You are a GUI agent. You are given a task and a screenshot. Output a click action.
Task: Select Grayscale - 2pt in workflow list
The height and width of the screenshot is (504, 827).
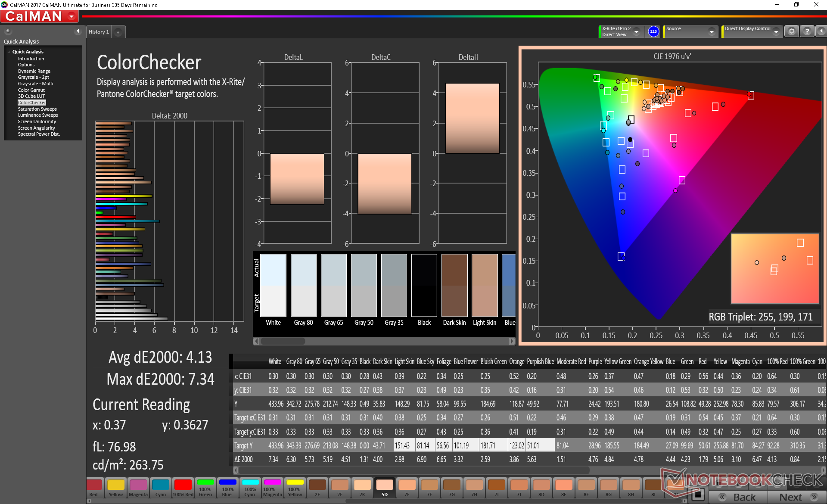pyautogui.click(x=34, y=77)
